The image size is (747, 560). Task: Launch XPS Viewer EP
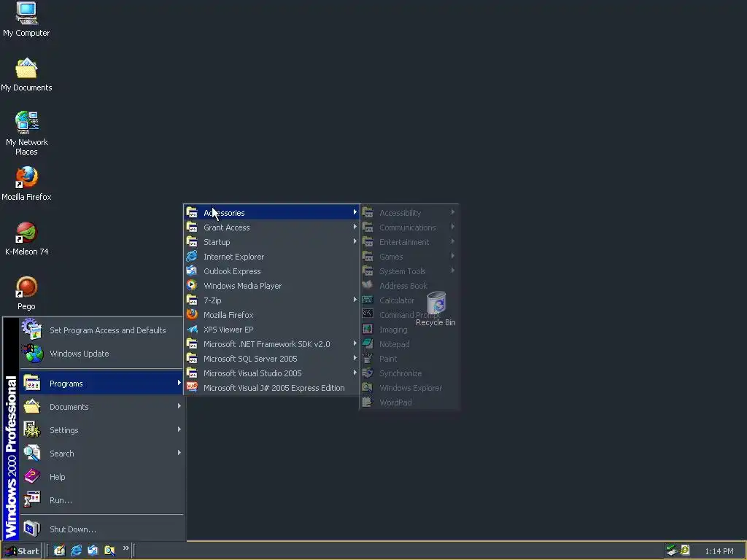pyautogui.click(x=271, y=330)
